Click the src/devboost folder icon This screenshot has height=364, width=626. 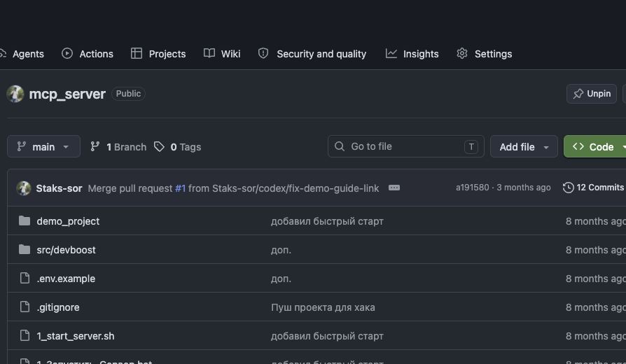25,249
